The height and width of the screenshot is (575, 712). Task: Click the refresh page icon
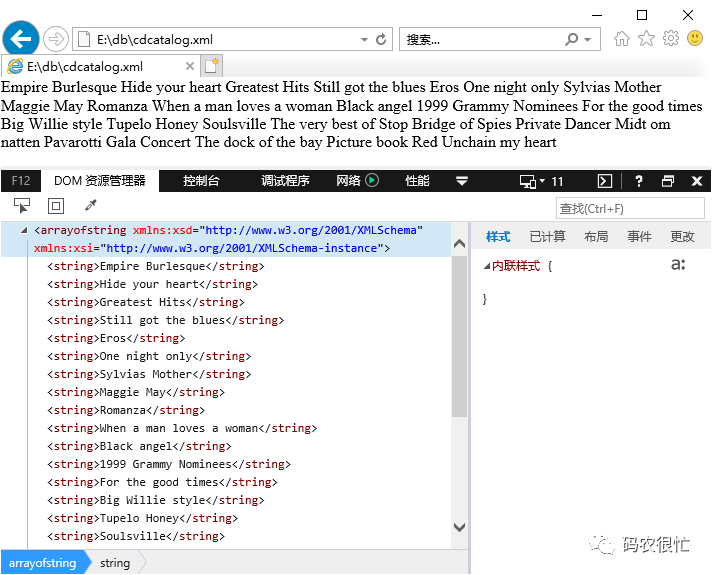(381, 40)
